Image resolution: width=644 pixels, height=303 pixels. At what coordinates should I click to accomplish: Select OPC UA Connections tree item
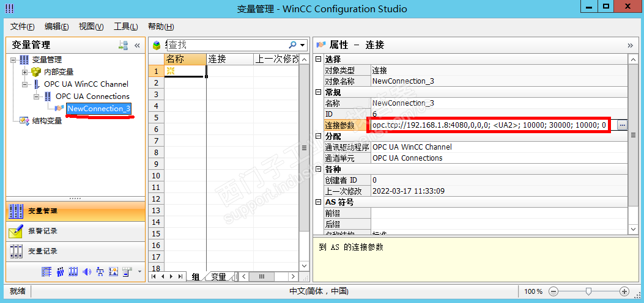pos(92,97)
